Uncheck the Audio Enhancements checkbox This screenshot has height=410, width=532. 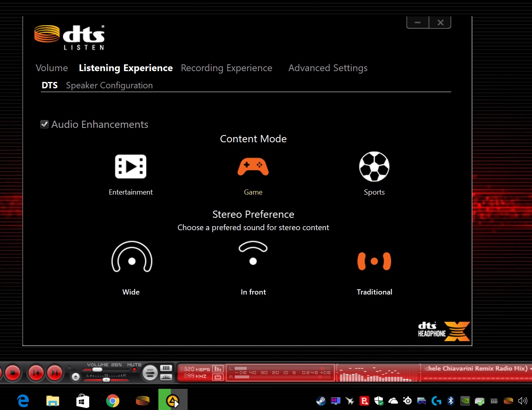pos(44,124)
